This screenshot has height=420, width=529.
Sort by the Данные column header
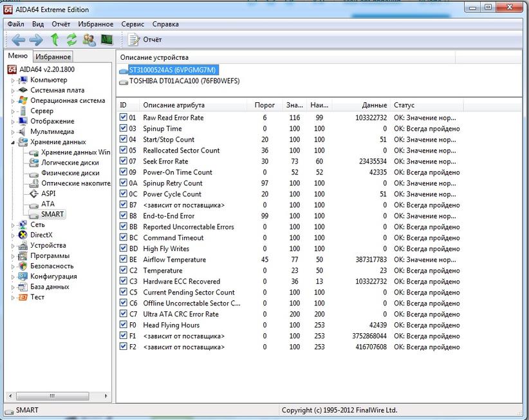pyautogui.click(x=361, y=105)
